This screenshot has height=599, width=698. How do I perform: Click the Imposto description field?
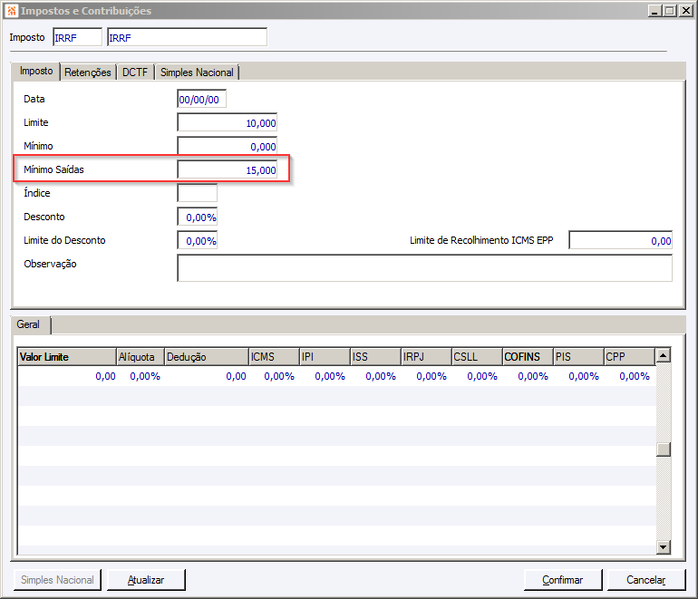[187, 37]
